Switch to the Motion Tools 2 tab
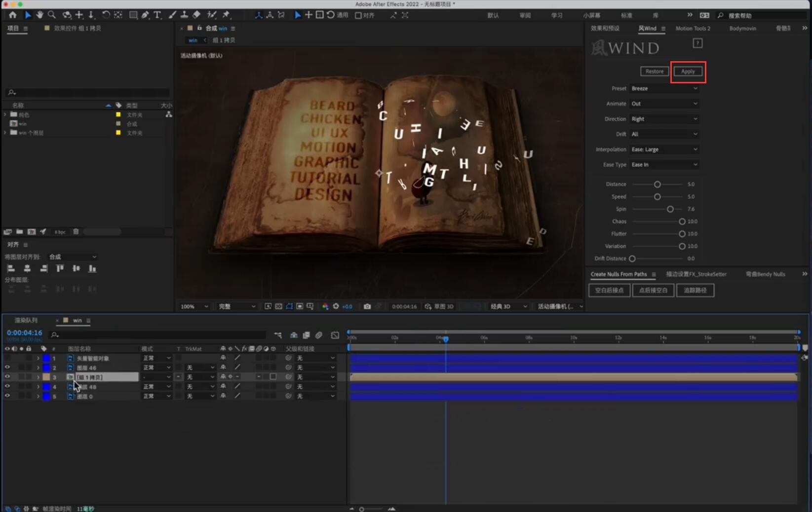 693,29
